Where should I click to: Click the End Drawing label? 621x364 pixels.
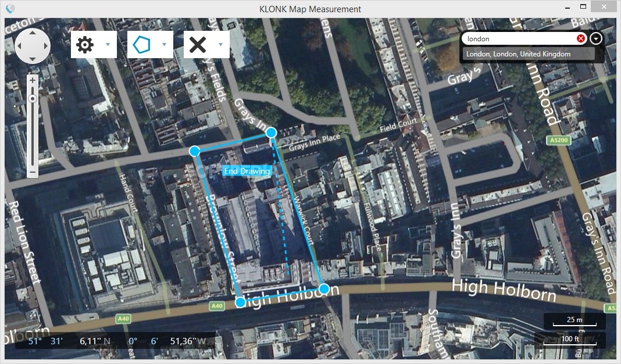[x=247, y=171]
